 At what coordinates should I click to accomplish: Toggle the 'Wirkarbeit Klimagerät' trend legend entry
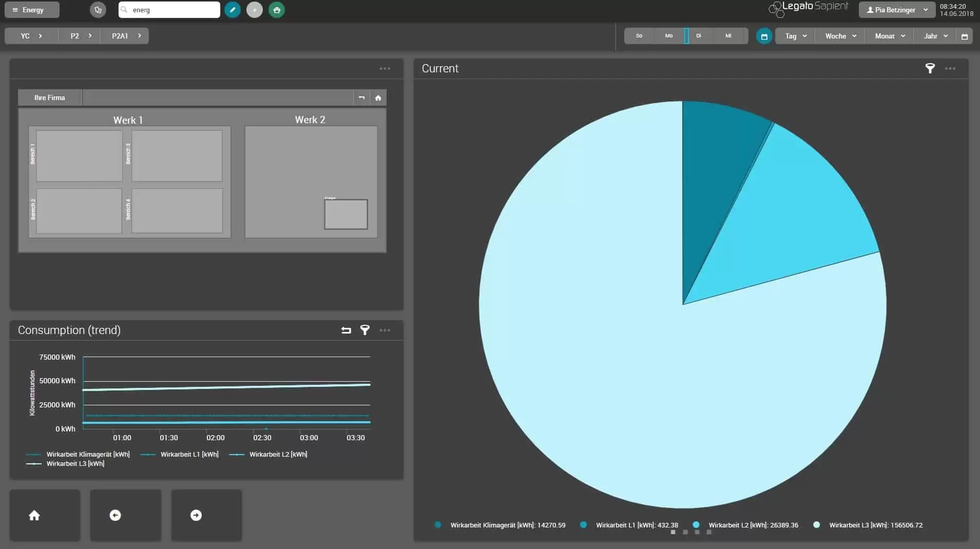[x=78, y=454]
